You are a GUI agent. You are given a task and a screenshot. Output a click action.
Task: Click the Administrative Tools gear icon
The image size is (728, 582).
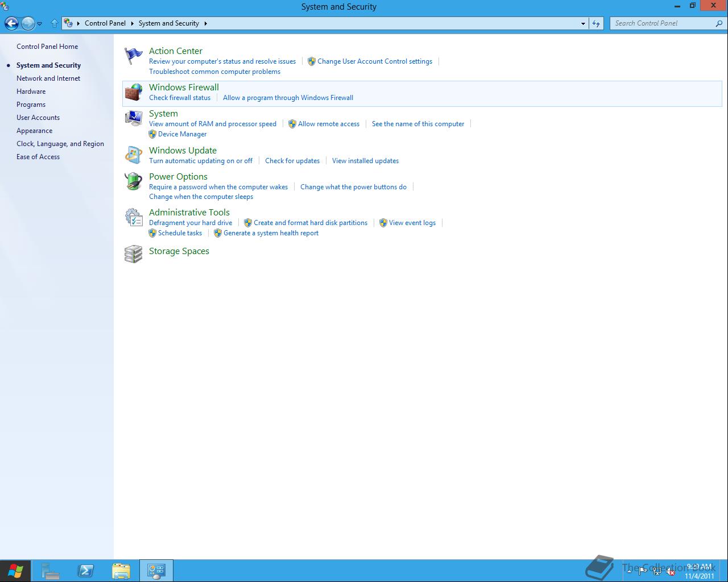pyautogui.click(x=134, y=217)
